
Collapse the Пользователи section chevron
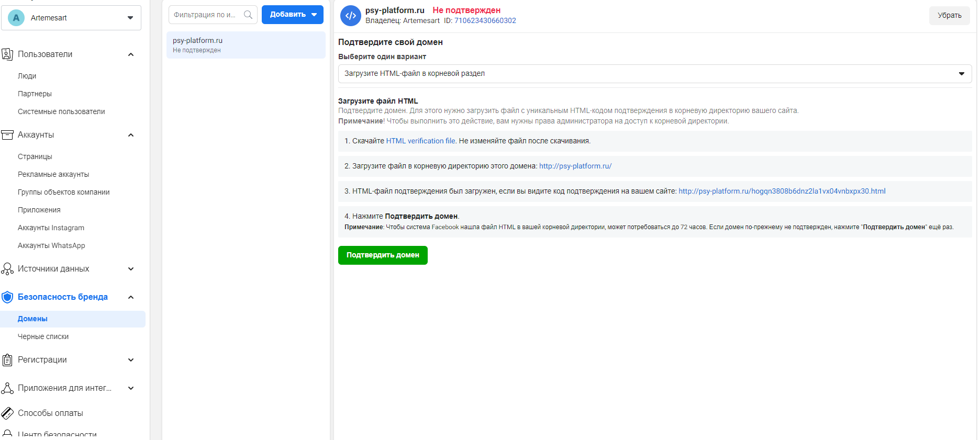(131, 54)
